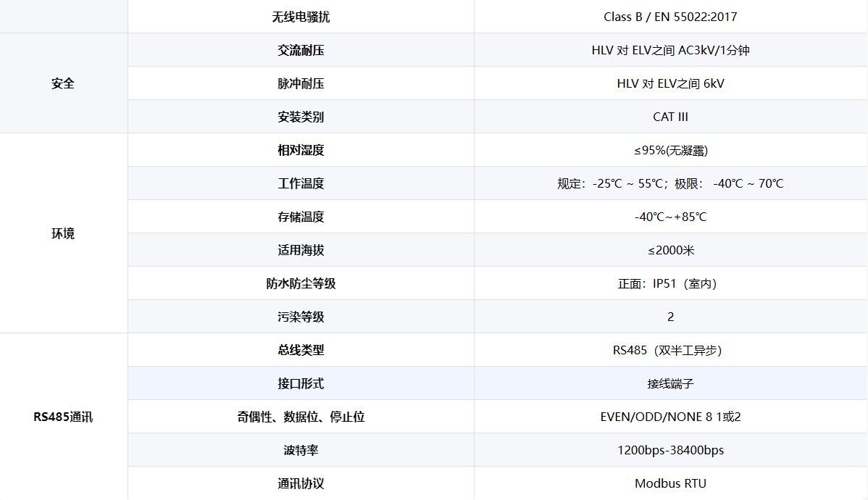Click the 正面：IP51（室内）value cell
This screenshot has width=868, height=500.
coord(670,283)
